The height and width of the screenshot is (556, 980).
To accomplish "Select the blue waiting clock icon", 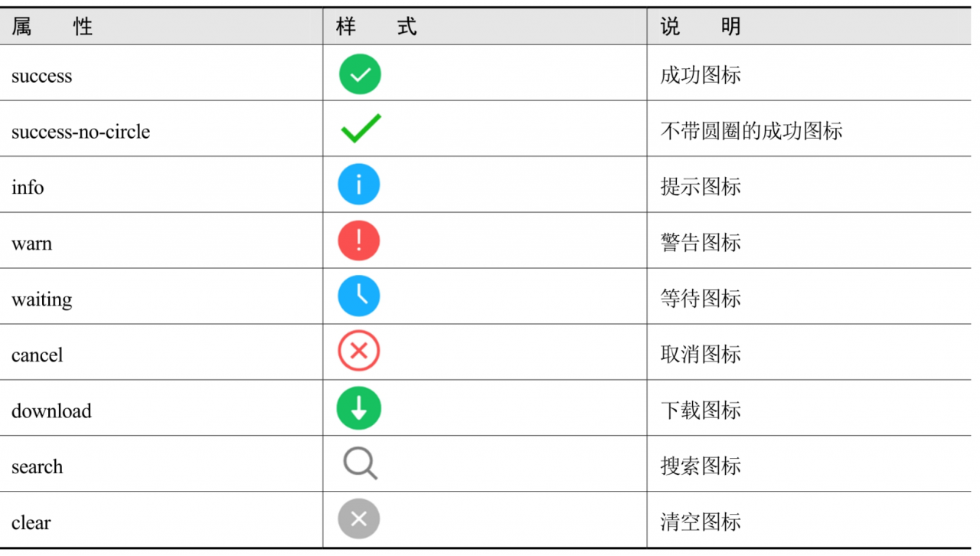I will [x=359, y=296].
